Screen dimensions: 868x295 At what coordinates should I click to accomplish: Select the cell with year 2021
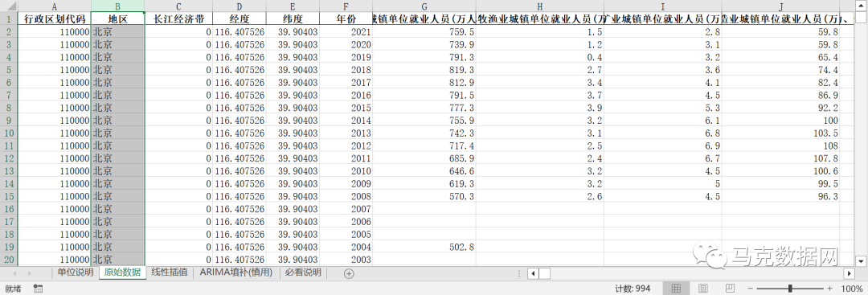346,31
